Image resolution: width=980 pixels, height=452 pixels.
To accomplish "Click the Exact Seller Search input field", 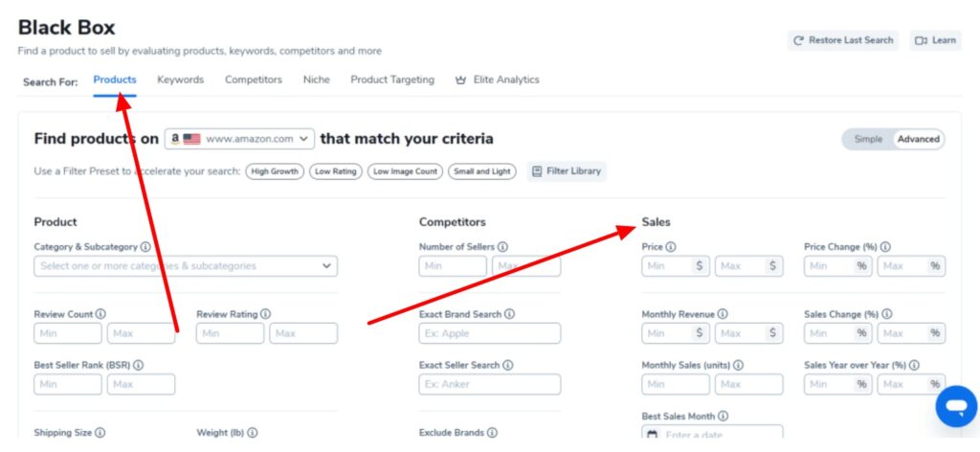I will coord(490,384).
